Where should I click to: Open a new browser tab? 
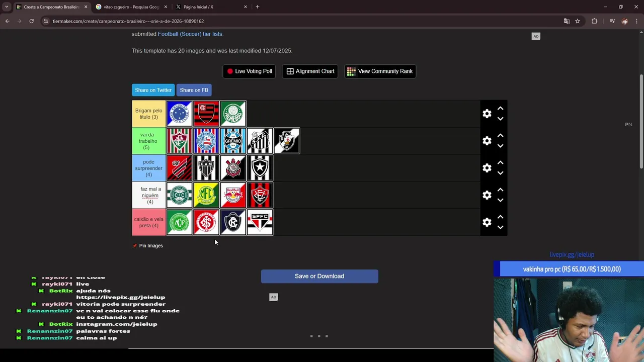(257, 7)
